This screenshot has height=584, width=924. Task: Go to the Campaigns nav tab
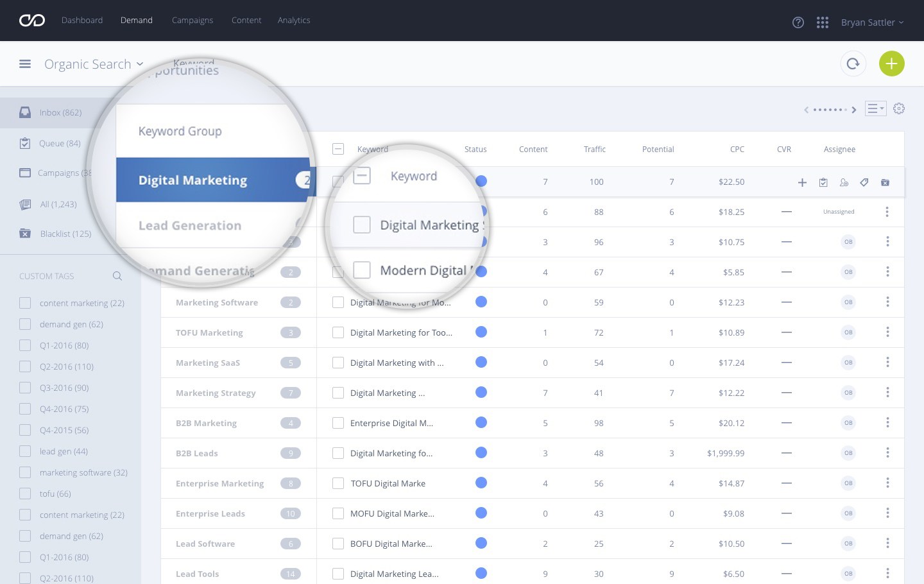pos(193,20)
